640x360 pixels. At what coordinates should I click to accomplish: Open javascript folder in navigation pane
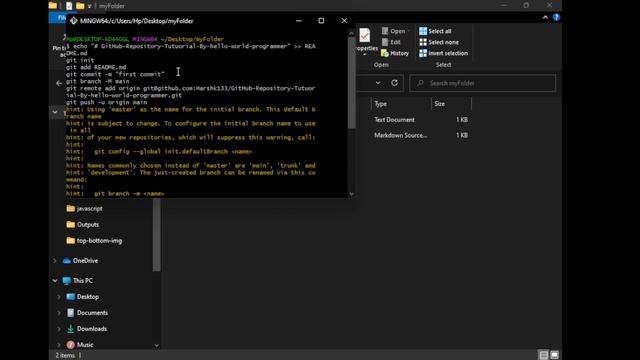(84, 209)
